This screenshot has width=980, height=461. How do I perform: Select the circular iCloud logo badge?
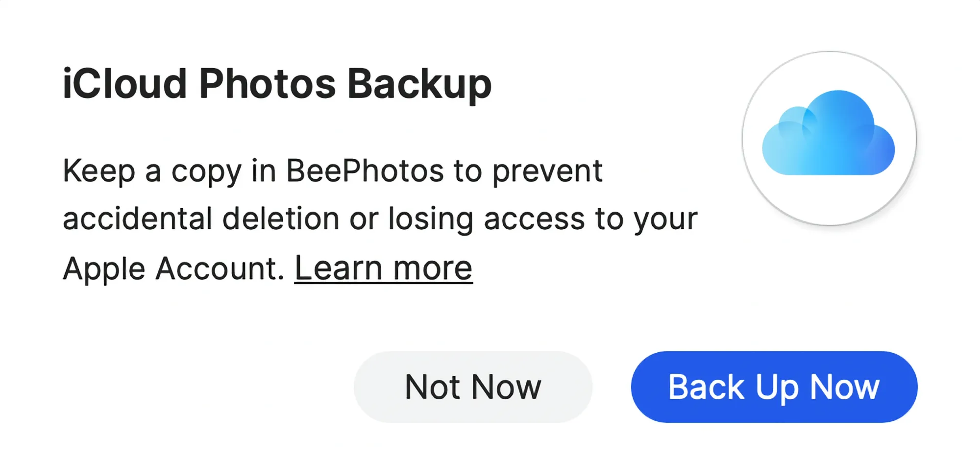click(x=829, y=138)
